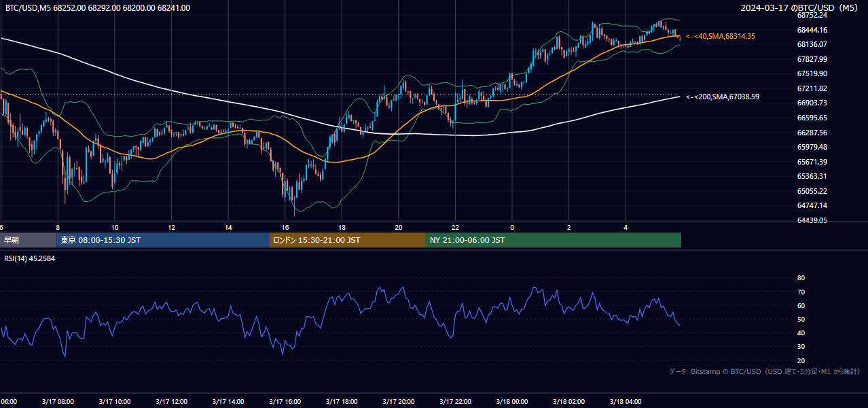This screenshot has height=408, width=868.
Task: Click hour tick 16 under price chart
Action: (x=285, y=228)
